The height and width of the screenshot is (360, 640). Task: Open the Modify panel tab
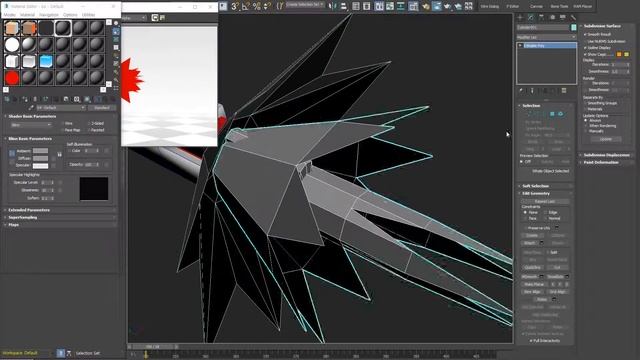(531, 18)
